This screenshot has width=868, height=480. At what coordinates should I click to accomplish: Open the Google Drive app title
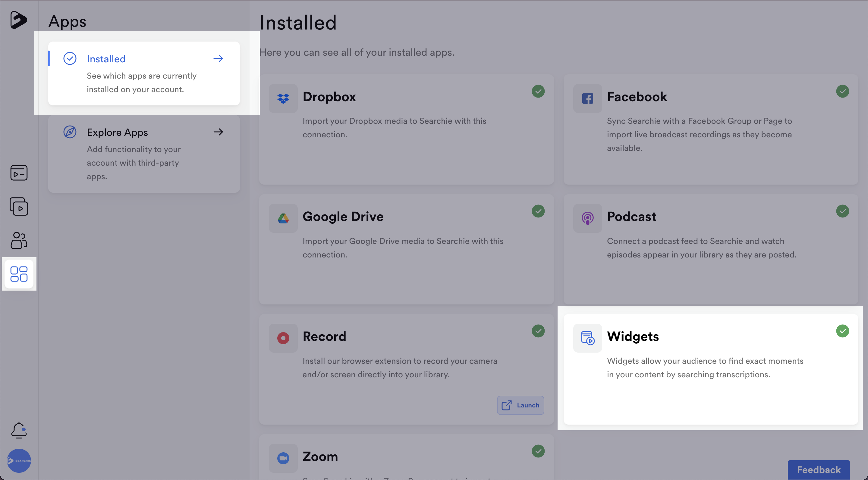click(x=343, y=217)
